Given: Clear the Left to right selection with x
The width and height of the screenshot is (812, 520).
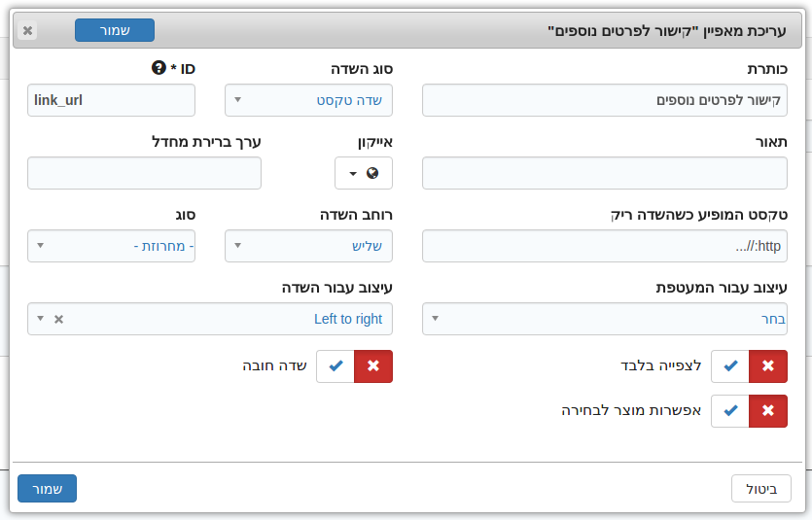Looking at the screenshot, I should pyautogui.click(x=59, y=319).
